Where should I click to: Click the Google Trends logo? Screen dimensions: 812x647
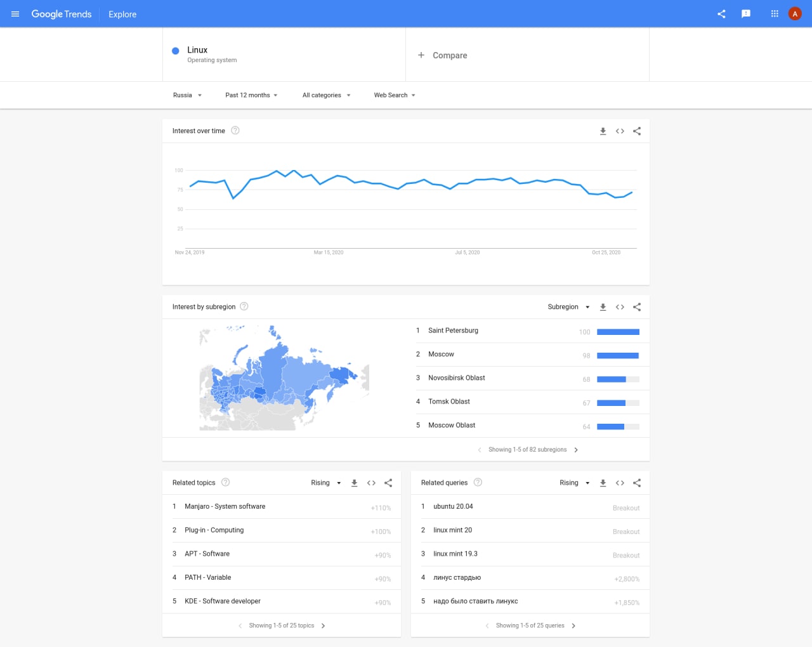tap(62, 14)
